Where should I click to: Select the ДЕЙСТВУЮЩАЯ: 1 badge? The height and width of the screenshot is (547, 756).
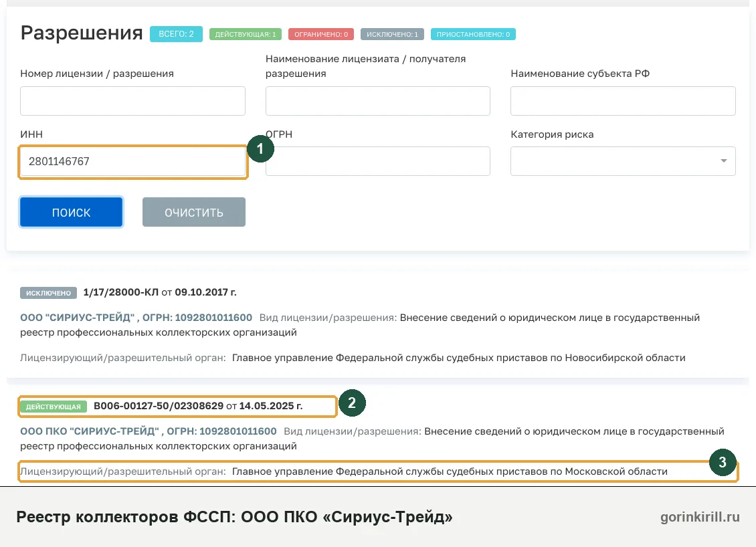pos(246,34)
